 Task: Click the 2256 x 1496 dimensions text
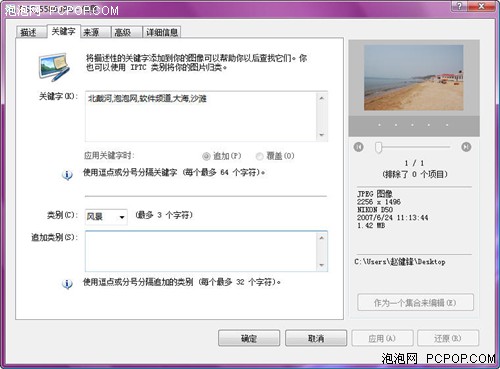379,202
